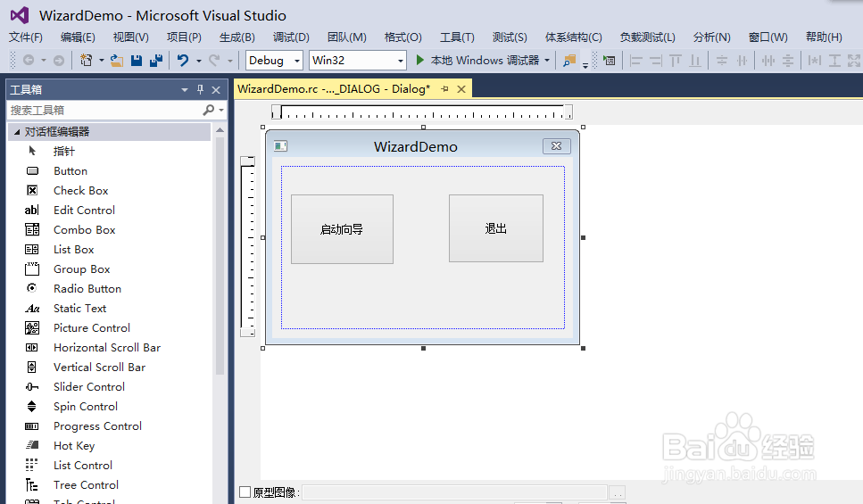Select Hot Key control in toolbox
This screenshot has height=504, width=863.
tap(109, 446)
